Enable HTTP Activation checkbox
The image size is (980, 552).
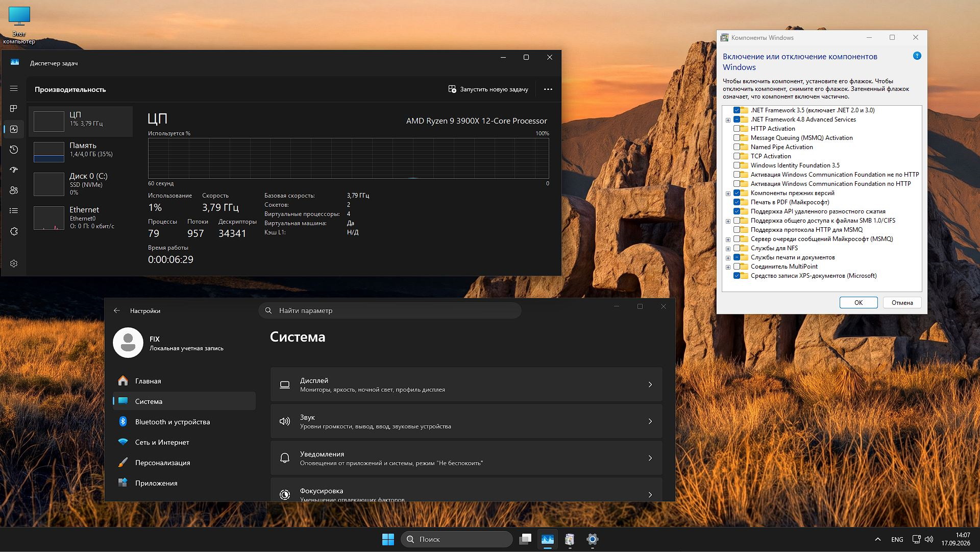click(737, 129)
